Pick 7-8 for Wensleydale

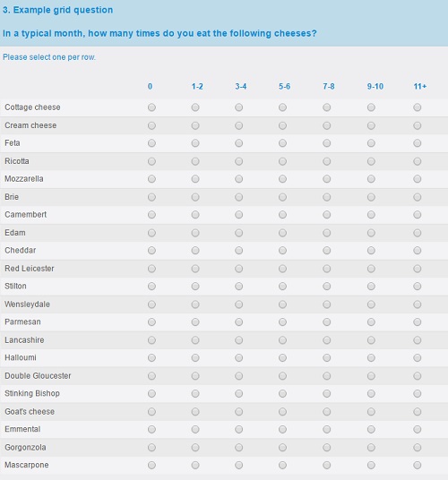click(327, 304)
